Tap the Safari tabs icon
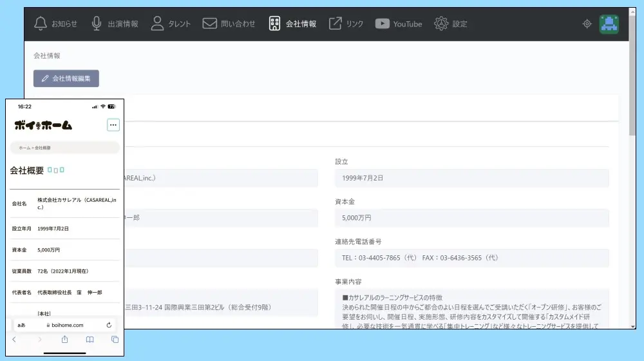Image resolution: width=644 pixels, height=361 pixels. [115, 339]
